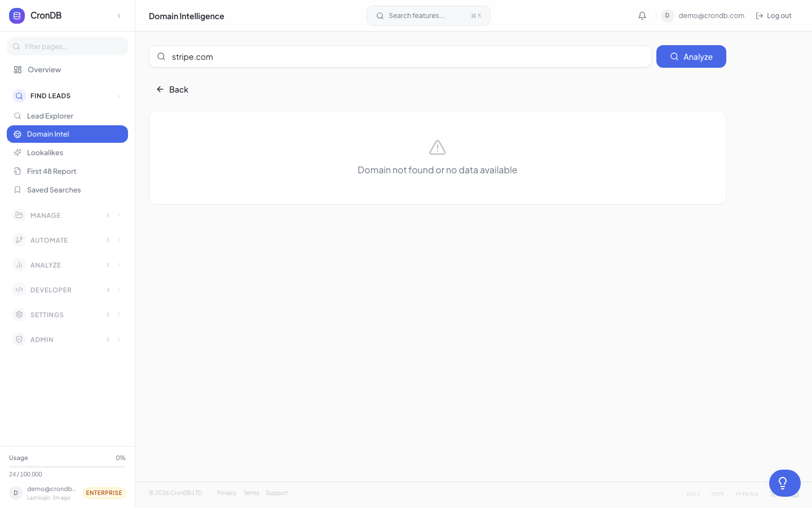This screenshot has height=508, width=812.
Task: Click the MANAGE folder icon
Action: pyautogui.click(x=19, y=215)
